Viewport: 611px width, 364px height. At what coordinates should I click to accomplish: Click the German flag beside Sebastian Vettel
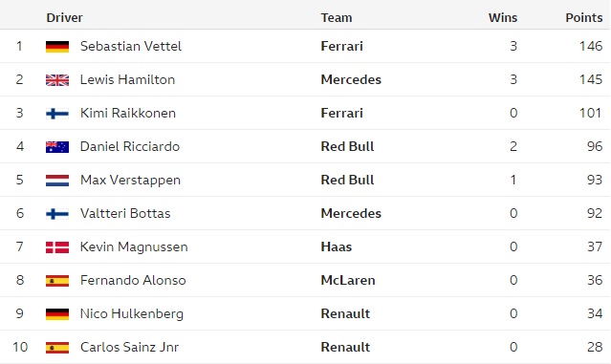click(x=57, y=46)
